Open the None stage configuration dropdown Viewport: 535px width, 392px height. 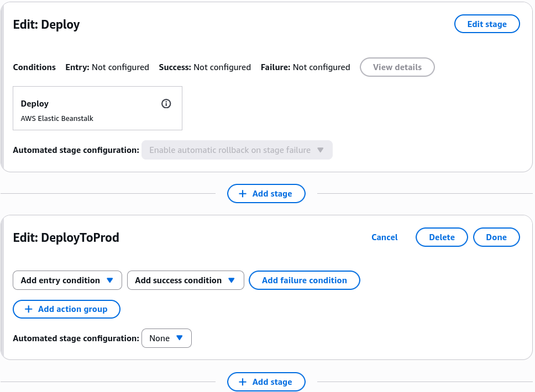coord(166,338)
